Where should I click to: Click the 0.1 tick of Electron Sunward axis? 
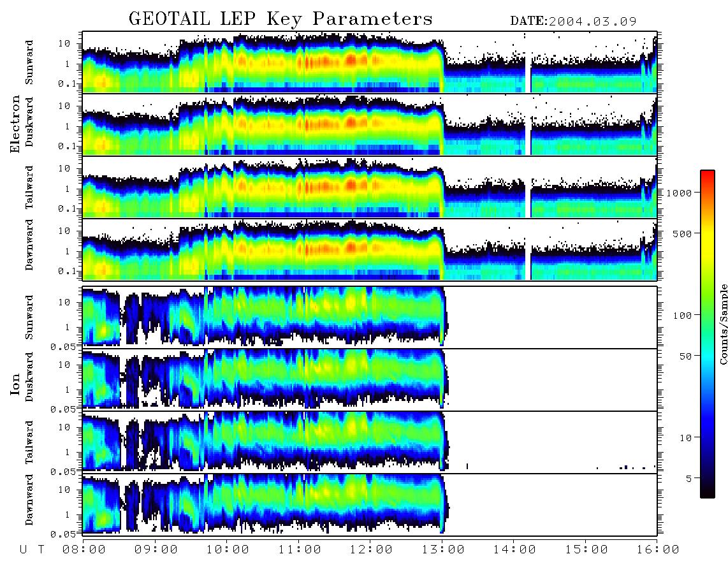coord(67,84)
